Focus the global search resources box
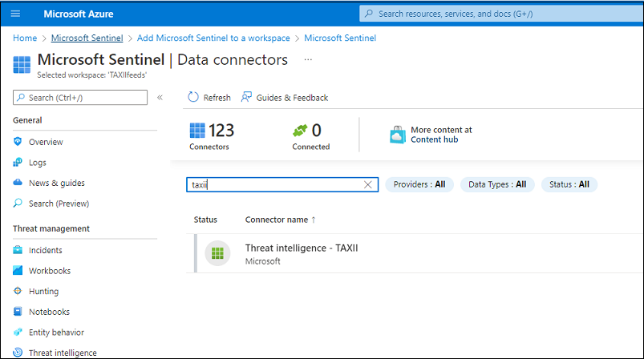The image size is (644, 359). tap(501, 14)
